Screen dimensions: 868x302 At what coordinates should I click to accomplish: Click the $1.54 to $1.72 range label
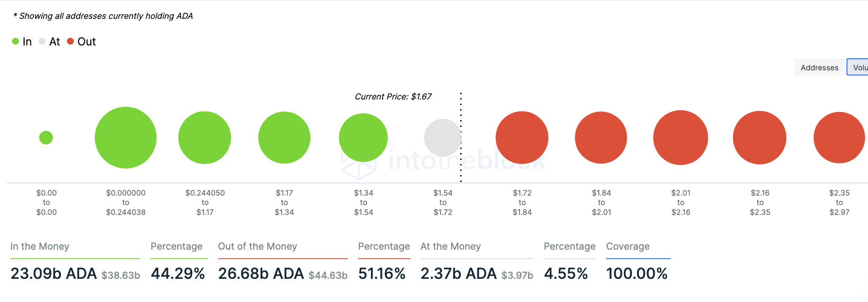pyautogui.click(x=443, y=202)
